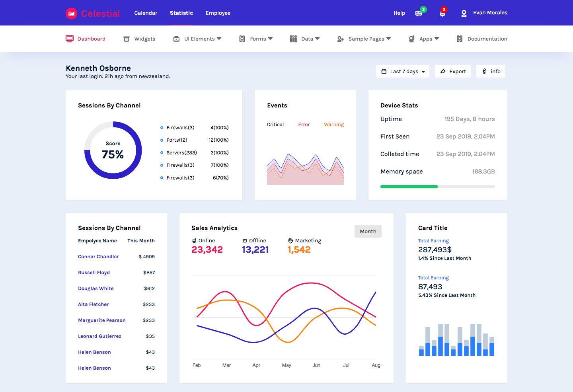Viewport: 573px width, 392px height.
Task: Switch to the Statistic tab
Action: [x=181, y=13]
